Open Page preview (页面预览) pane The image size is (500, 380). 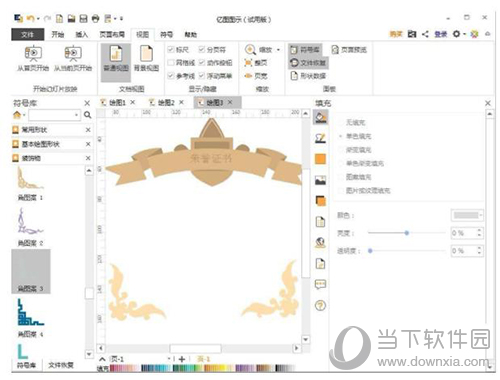coord(349,50)
